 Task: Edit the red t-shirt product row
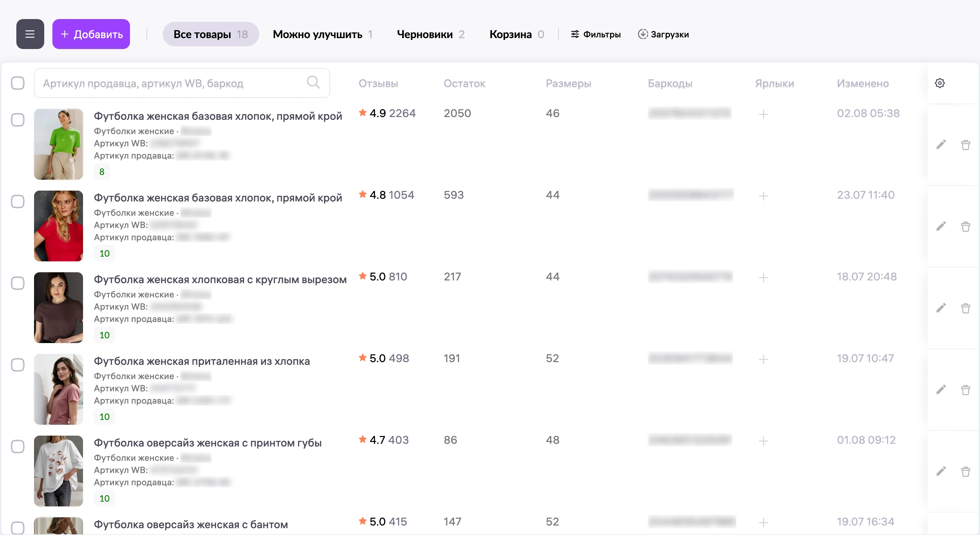[x=941, y=226]
